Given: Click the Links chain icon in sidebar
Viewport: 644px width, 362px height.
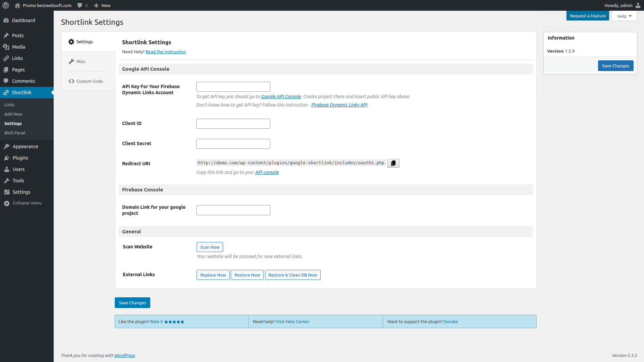Looking at the screenshot, I should click(x=6, y=58).
